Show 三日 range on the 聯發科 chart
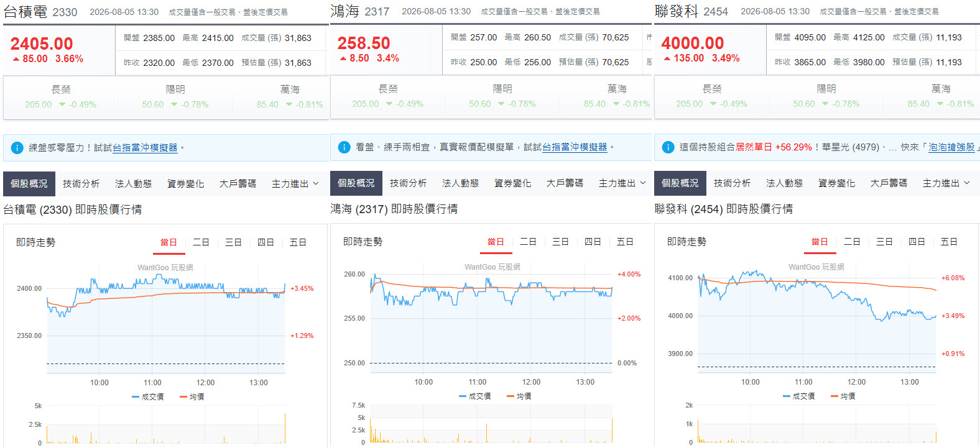Image resolution: width=980 pixels, height=448 pixels. (885, 242)
